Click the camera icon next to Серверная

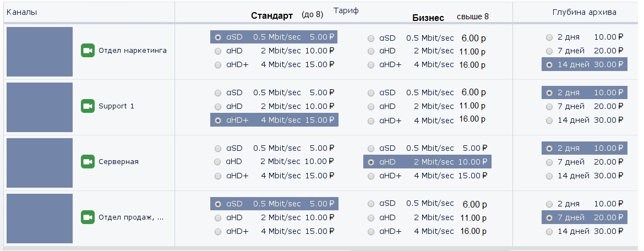(88, 162)
